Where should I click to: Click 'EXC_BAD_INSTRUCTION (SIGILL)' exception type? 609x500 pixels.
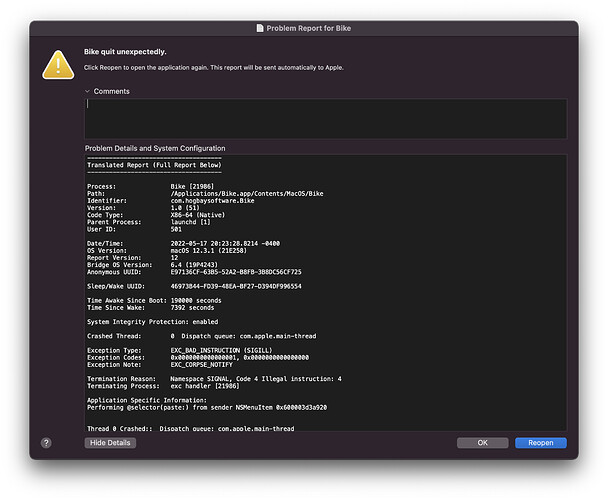tap(221, 350)
